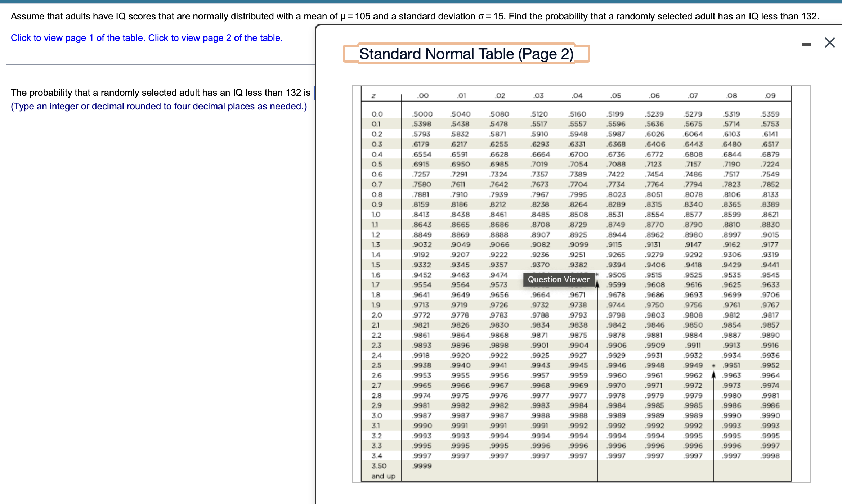Select row label 3.50 and up
This screenshot has width=842, height=504.
pyautogui.click(x=384, y=471)
